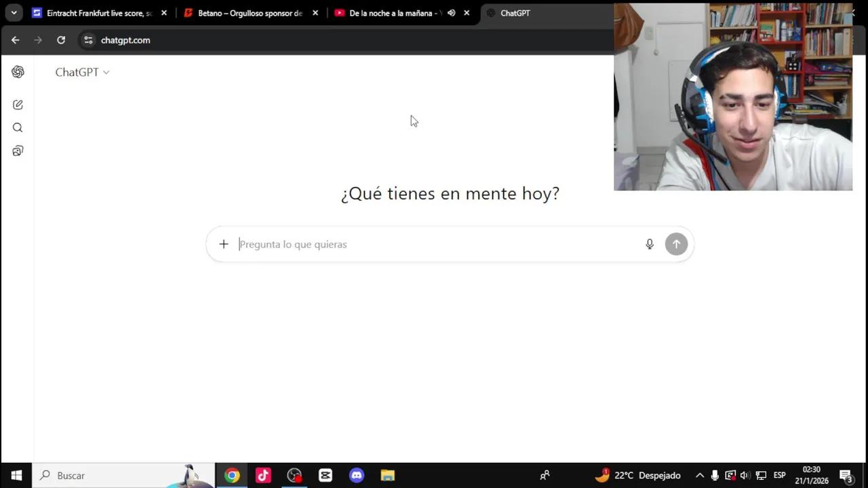Open the search chats magnifier icon
This screenshot has width=868, height=488.
(18, 127)
